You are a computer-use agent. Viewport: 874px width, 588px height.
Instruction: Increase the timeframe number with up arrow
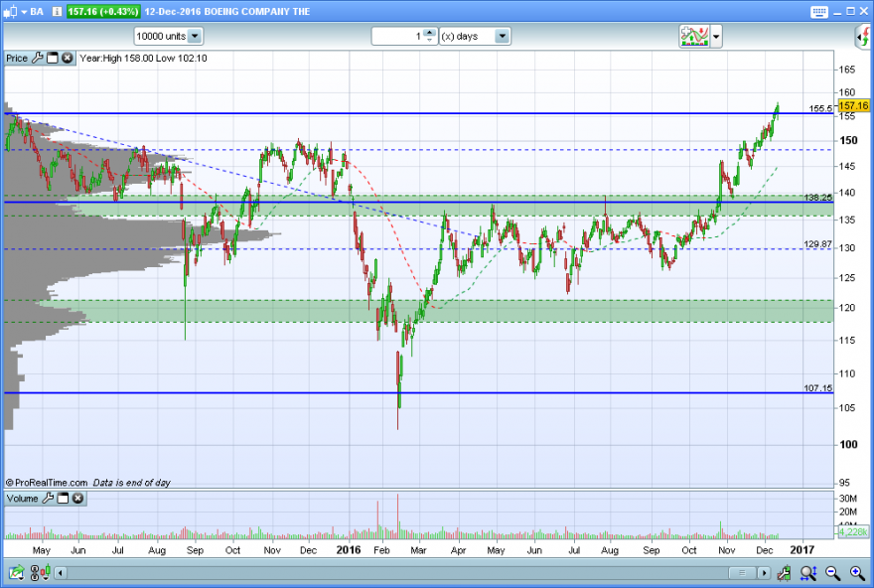[x=429, y=33]
